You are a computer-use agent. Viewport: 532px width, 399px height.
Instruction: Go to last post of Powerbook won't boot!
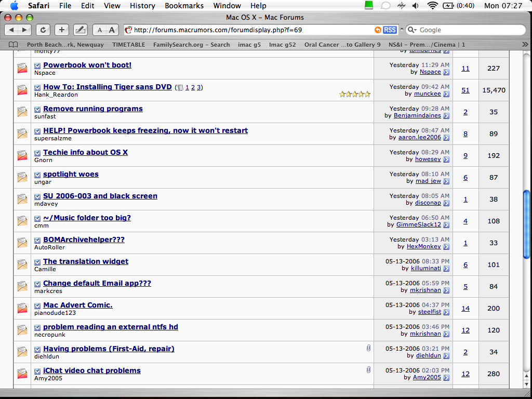[x=446, y=72]
